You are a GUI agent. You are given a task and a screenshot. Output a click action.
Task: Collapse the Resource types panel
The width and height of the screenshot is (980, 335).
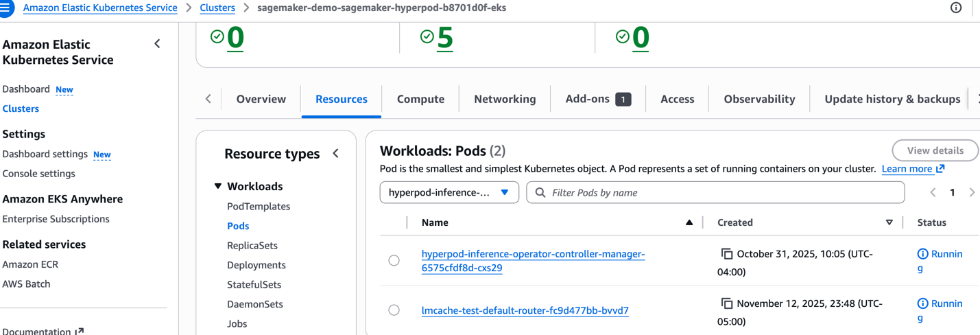click(x=336, y=154)
